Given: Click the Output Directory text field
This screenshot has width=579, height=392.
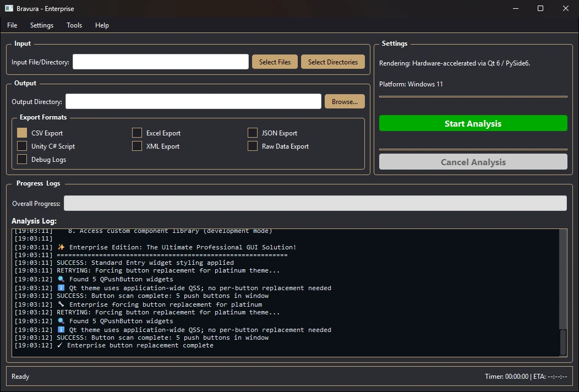Looking at the screenshot, I should [x=193, y=101].
